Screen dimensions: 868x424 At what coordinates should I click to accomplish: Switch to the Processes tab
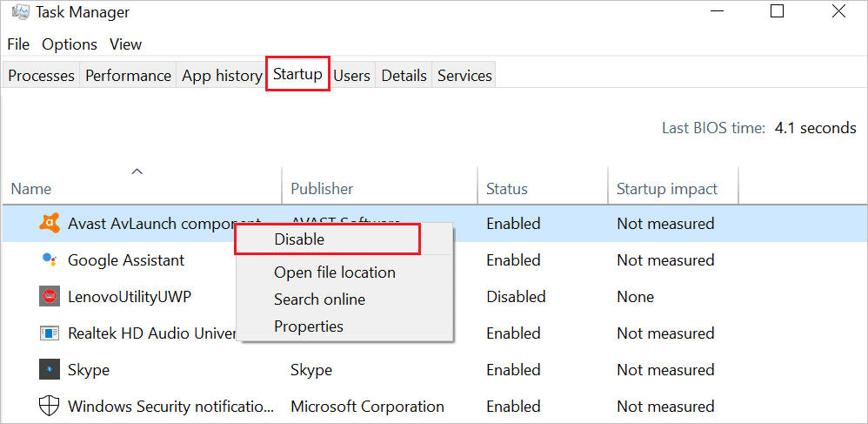pyautogui.click(x=41, y=76)
